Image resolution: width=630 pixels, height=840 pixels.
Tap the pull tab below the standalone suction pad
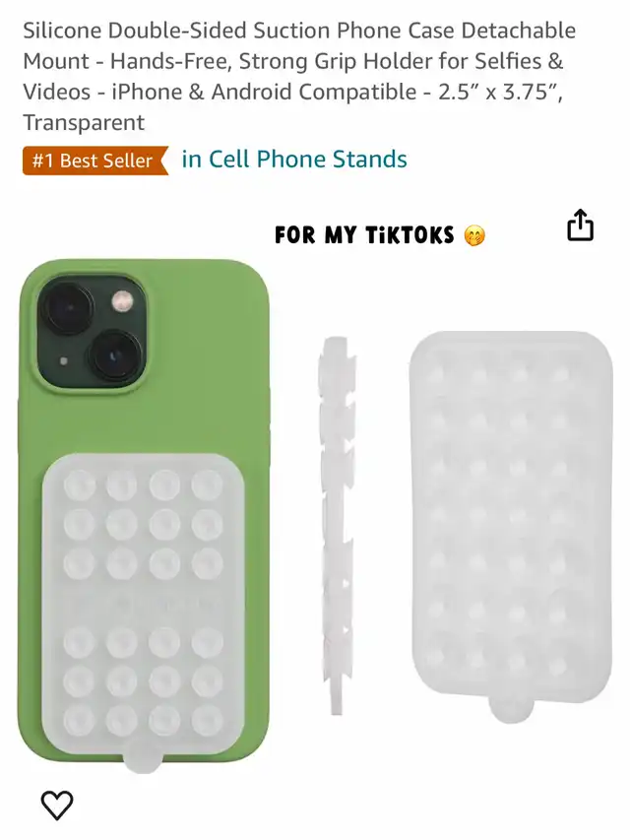pos(511,709)
